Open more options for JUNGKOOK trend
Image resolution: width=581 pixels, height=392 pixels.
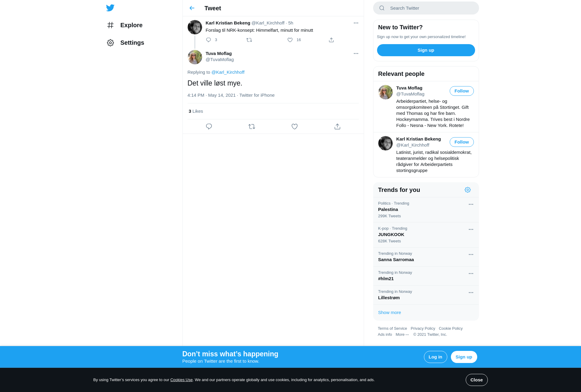471,229
